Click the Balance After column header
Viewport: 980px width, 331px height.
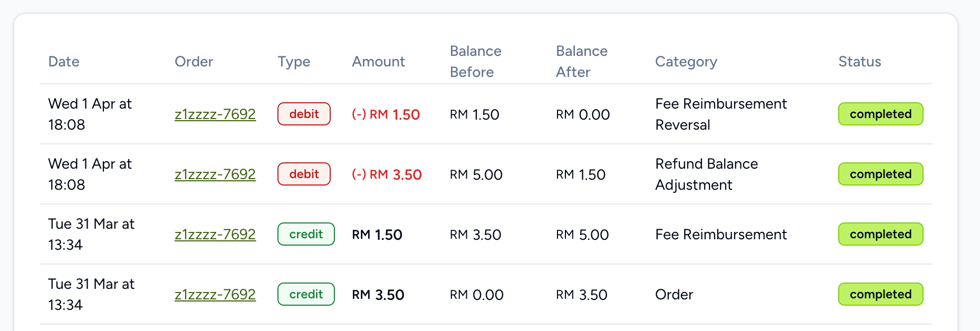pos(581,62)
